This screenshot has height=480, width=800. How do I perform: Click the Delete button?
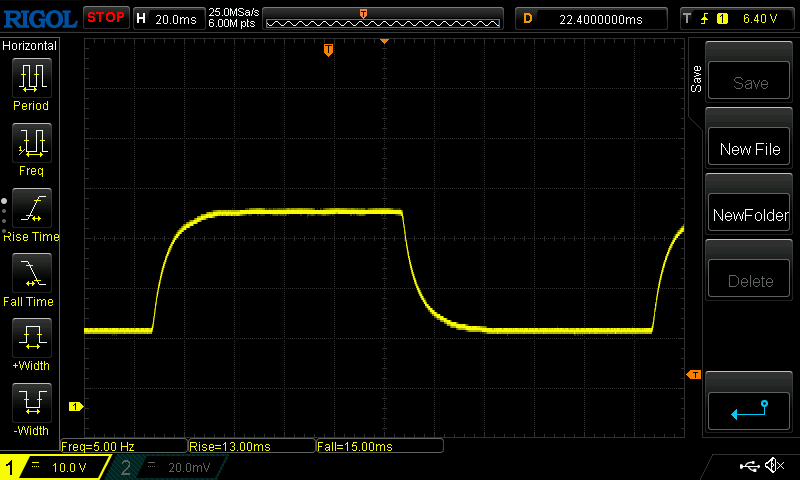(x=749, y=280)
